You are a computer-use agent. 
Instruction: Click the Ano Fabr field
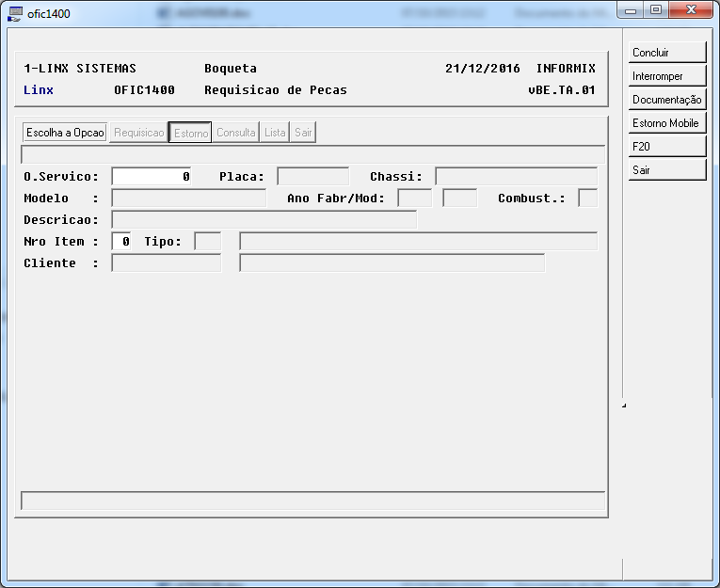point(415,198)
